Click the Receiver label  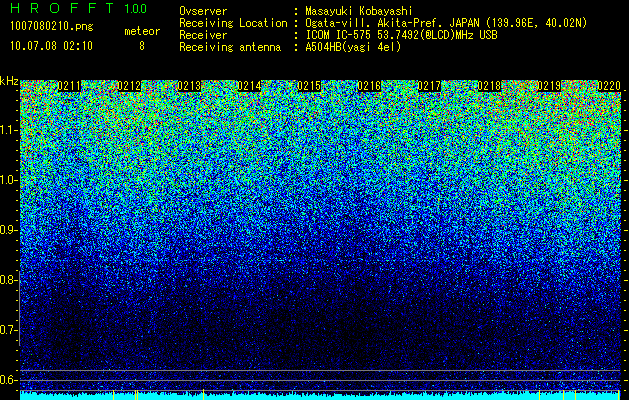203,35
